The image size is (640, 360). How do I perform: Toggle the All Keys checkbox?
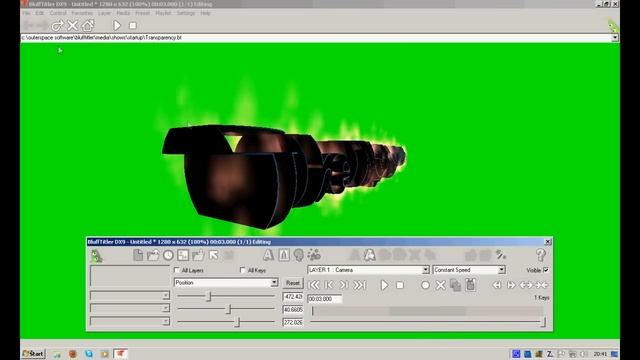pyautogui.click(x=243, y=270)
